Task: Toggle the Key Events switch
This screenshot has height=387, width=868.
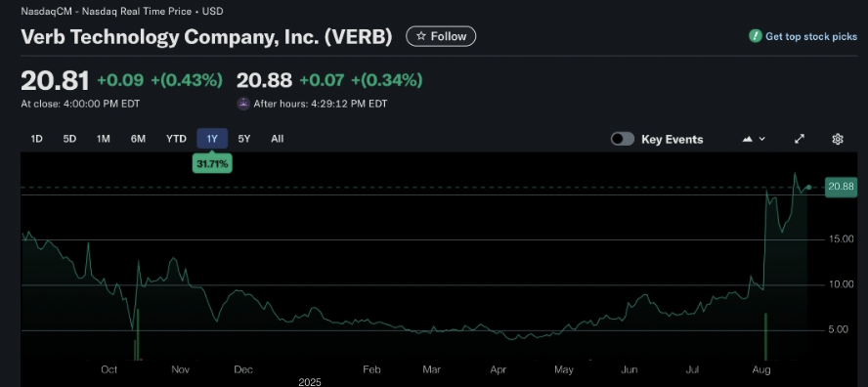Action: [x=623, y=139]
